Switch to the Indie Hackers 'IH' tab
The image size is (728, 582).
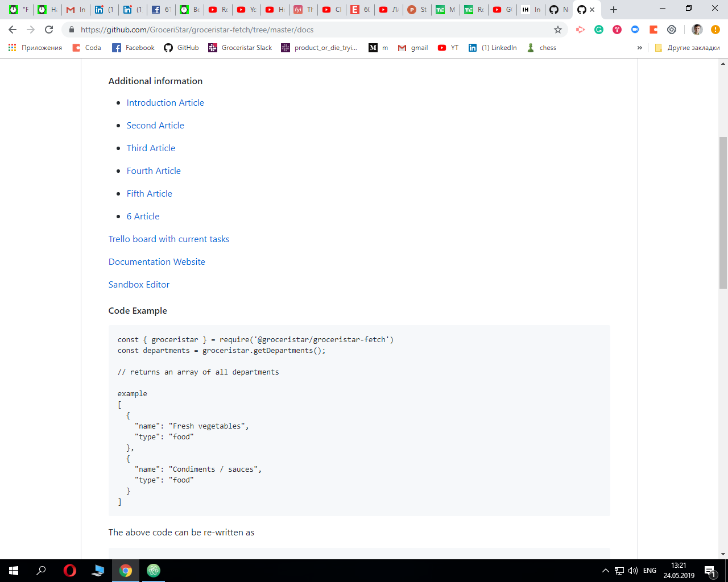[x=531, y=10]
